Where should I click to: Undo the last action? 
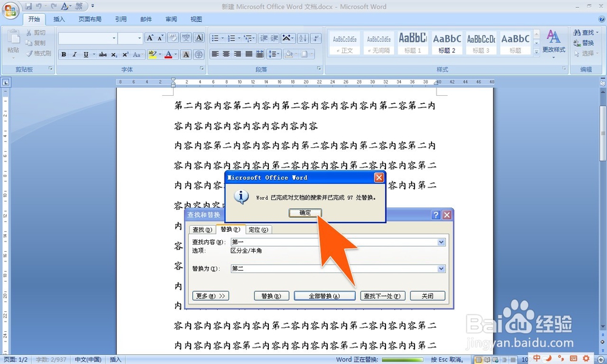[39, 6]
